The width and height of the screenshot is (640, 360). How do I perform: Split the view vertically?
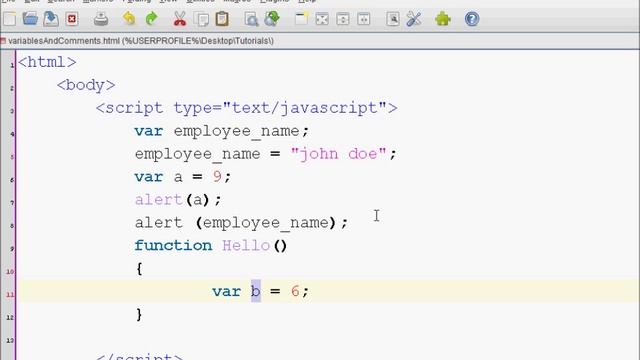363,19
